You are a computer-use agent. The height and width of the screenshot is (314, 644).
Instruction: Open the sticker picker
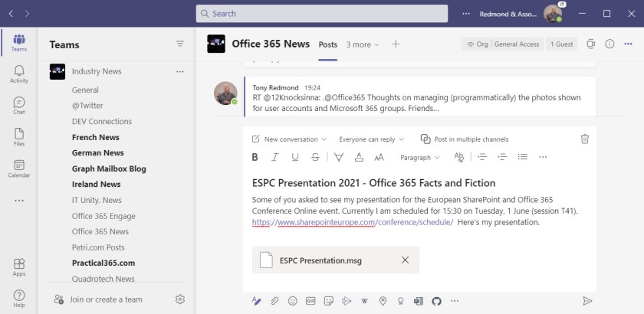pos(329,301)
